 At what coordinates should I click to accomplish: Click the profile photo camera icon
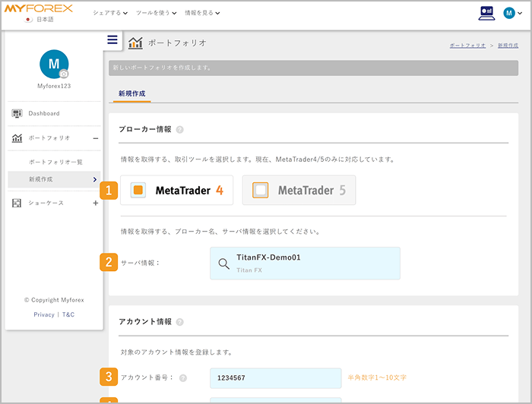point(63,74)
